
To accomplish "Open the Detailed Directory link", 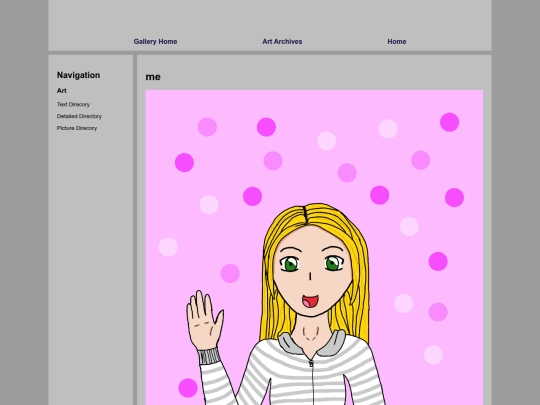I will point(79,116).
